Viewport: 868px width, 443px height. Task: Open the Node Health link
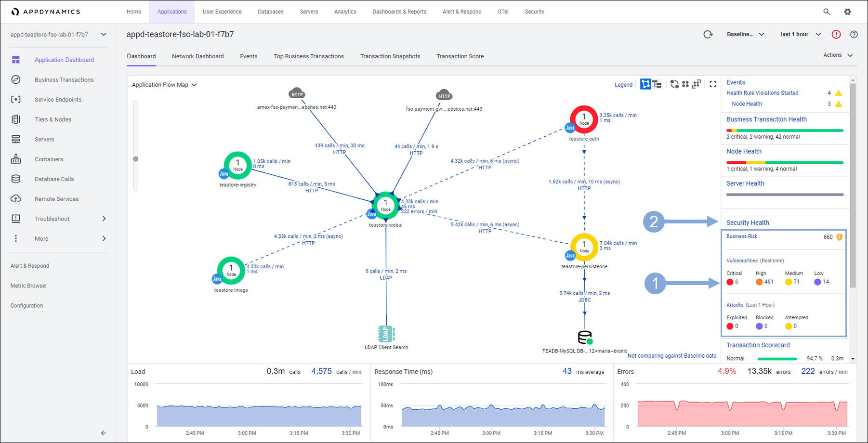tap(744, 151)
